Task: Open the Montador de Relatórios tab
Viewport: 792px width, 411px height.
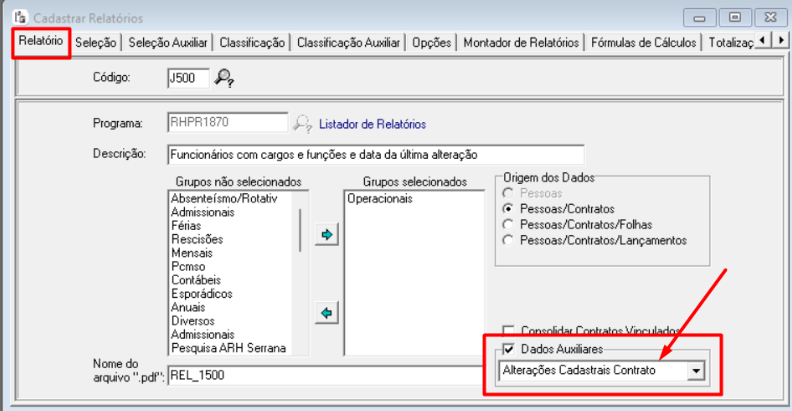Action: pyautogui.click(x=521, y=42)
